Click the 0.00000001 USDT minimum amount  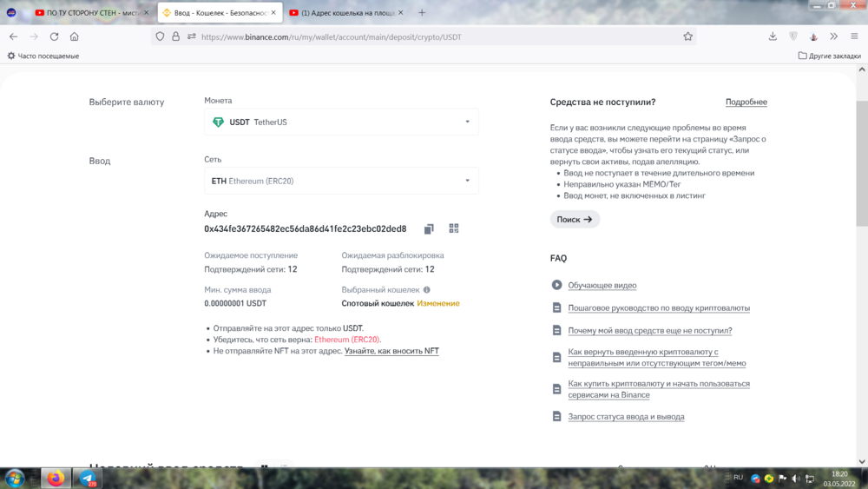[235, 303]
